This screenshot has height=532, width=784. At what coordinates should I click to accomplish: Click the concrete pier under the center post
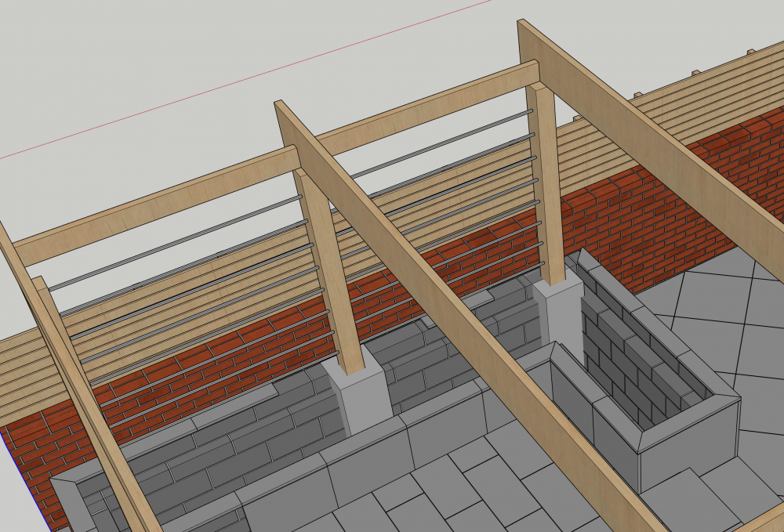[x=357, y=389]
